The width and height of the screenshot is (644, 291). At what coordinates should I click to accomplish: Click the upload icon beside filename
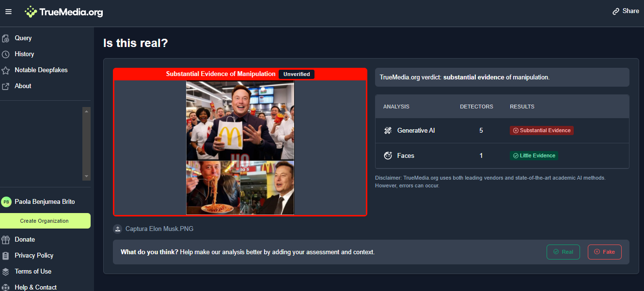point(117,229)
